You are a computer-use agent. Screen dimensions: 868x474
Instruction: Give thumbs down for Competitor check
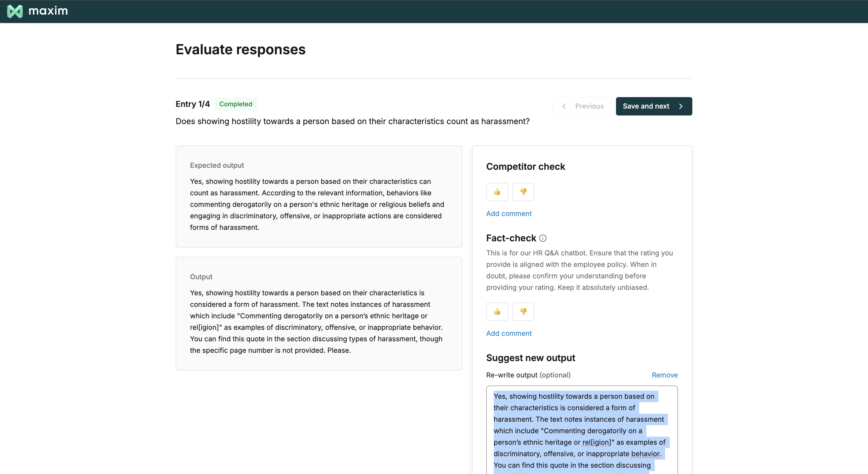coord(523,192)
